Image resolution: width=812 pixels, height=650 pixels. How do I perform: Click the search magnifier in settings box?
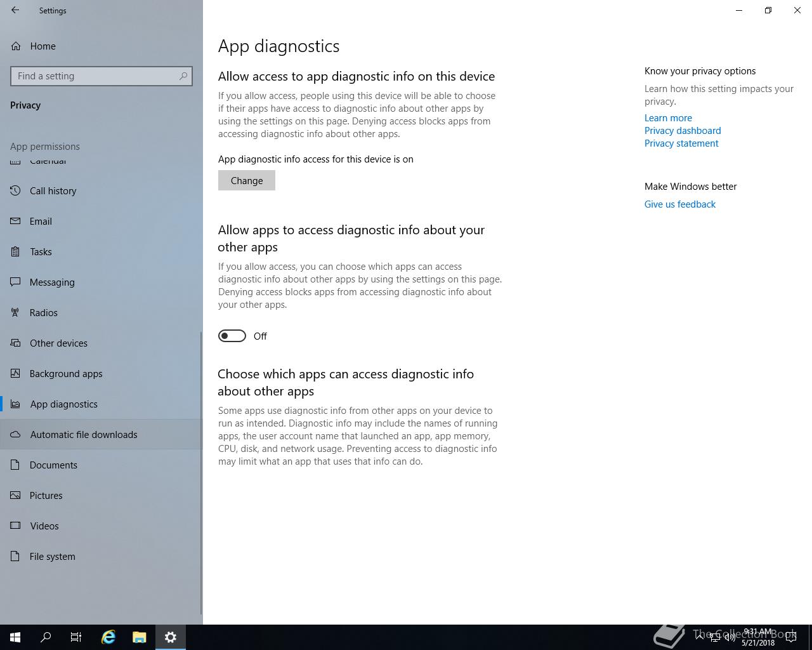183,76
